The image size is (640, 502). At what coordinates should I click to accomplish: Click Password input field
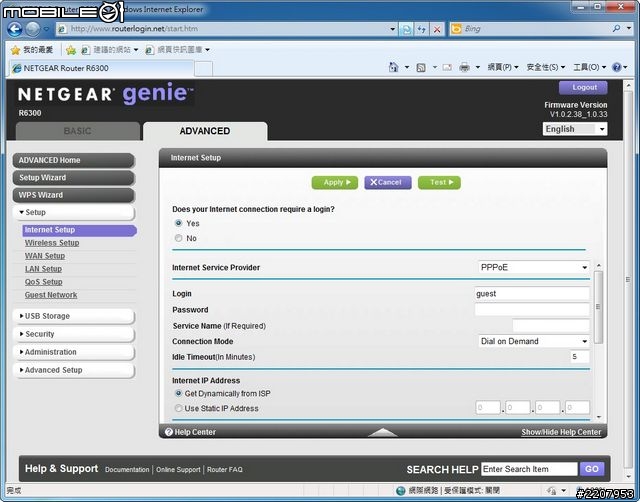(532, 309)
